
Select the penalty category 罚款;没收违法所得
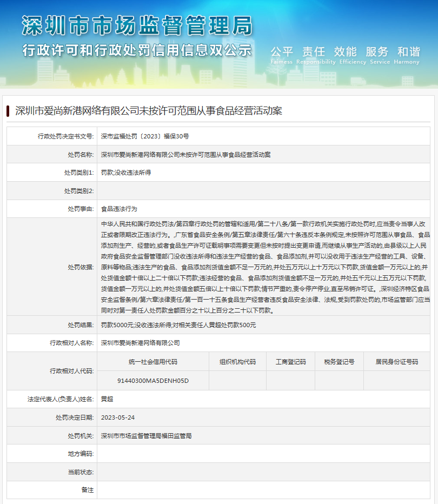point(125,173)
